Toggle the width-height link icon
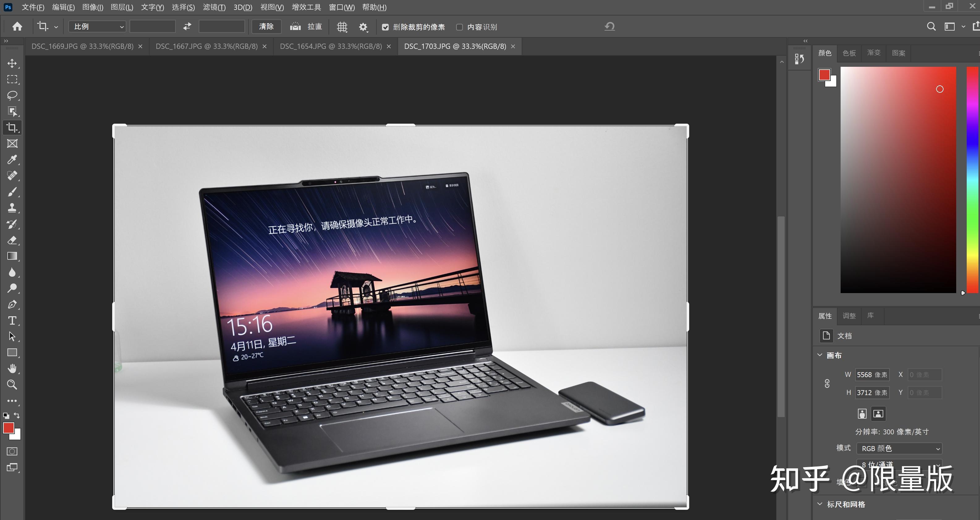980x520 pixels. [827, 383]
